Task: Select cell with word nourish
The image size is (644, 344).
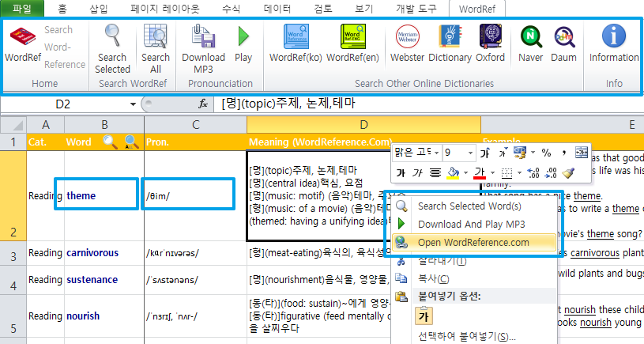Action: point(104,316)
